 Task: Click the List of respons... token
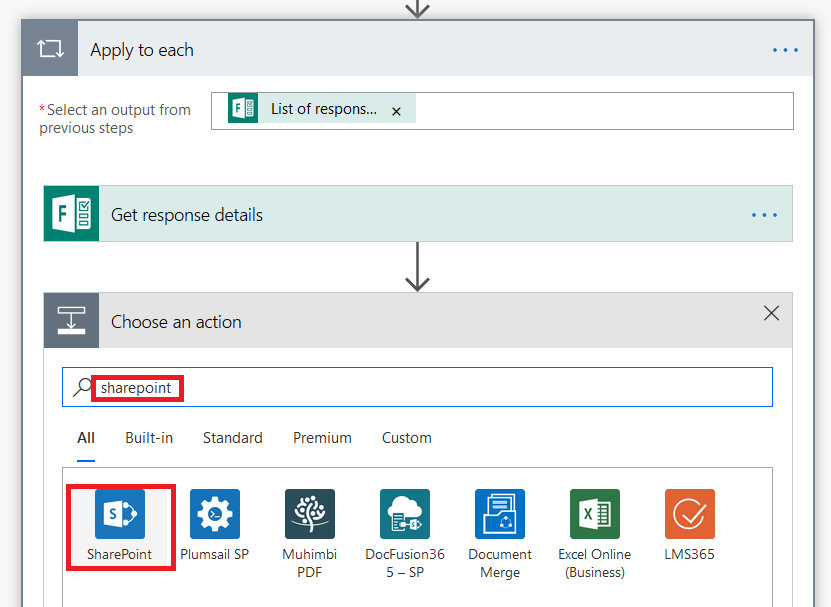tap(322, 108)
